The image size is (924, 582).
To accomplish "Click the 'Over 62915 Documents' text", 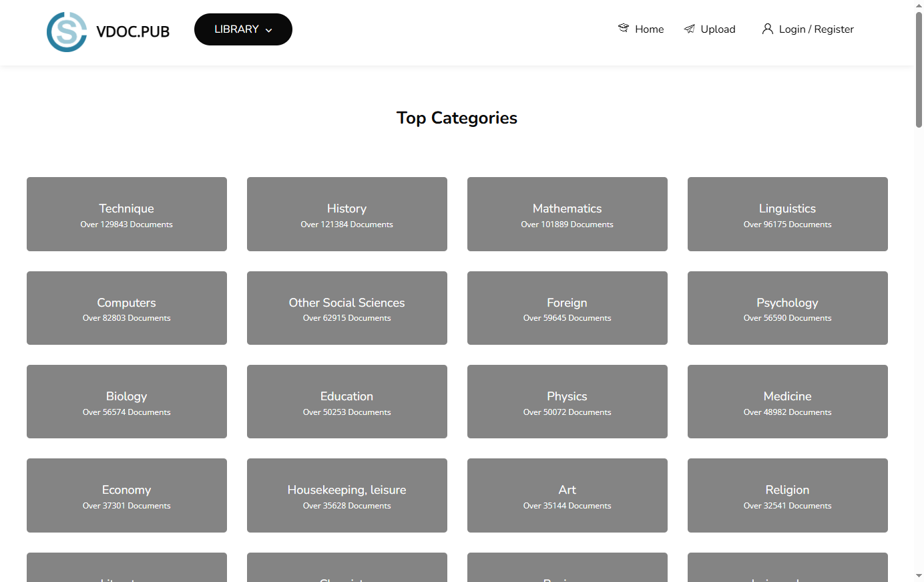I will (x=347, y=318).
